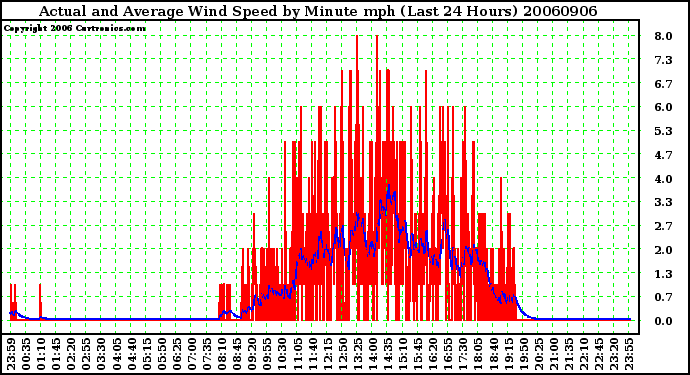Click the 0.0 y-axis value
Image resolution: width=690 pixels, height=375 pixels.
(663, 321)
